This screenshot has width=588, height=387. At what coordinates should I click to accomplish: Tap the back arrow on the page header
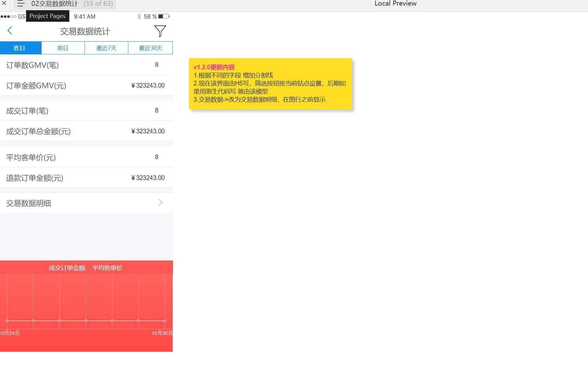click(x=10, y=30)
